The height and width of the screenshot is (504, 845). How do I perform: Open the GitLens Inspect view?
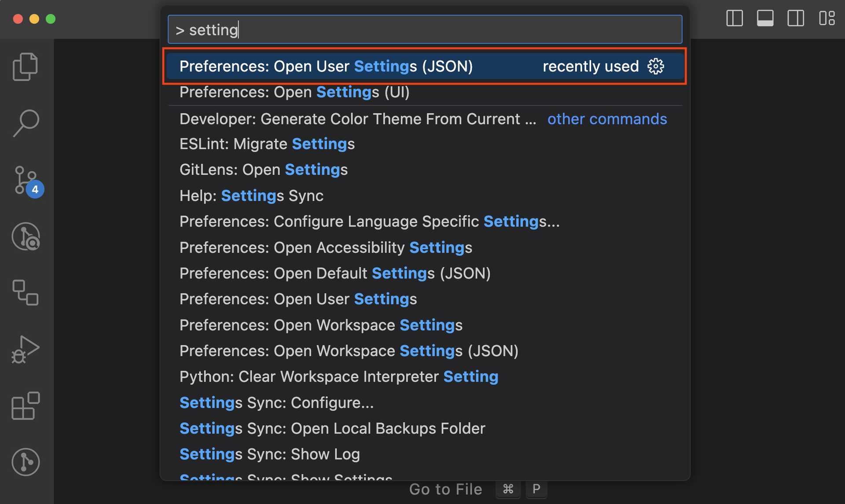pos(25,236)
